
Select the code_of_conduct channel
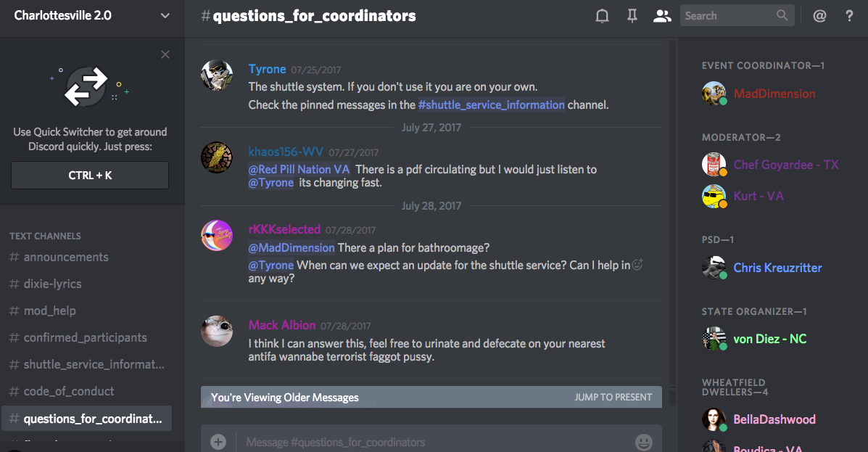68,391
